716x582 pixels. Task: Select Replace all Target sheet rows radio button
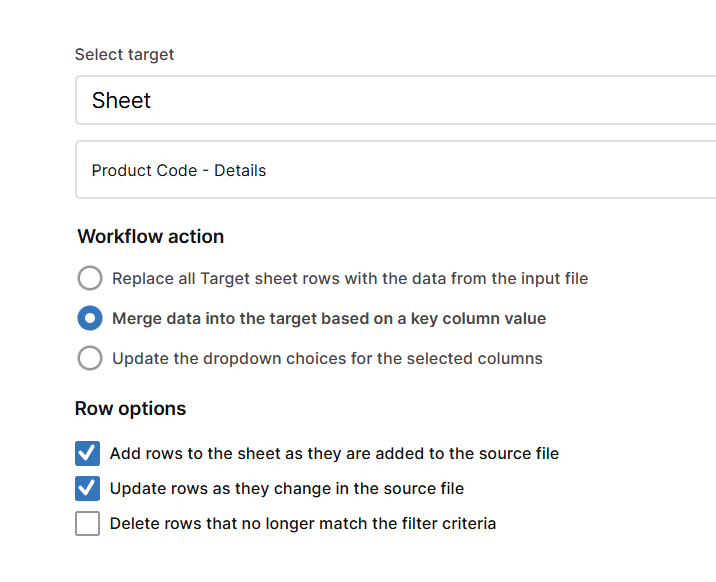tap(90, 278)
